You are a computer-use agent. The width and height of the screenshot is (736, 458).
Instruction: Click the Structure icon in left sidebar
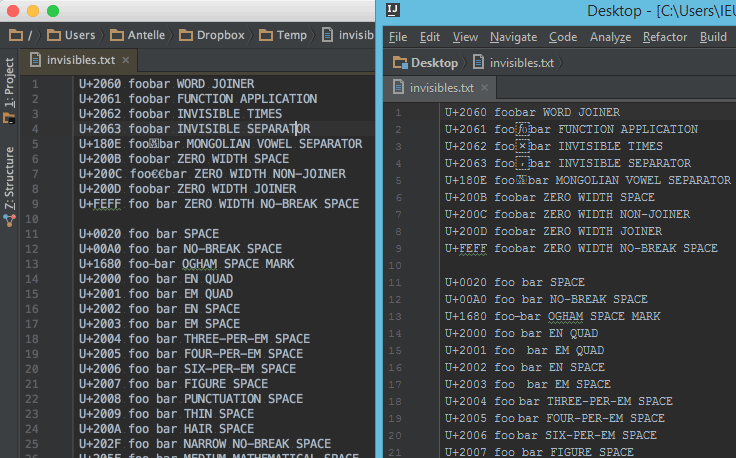[9, 220]
